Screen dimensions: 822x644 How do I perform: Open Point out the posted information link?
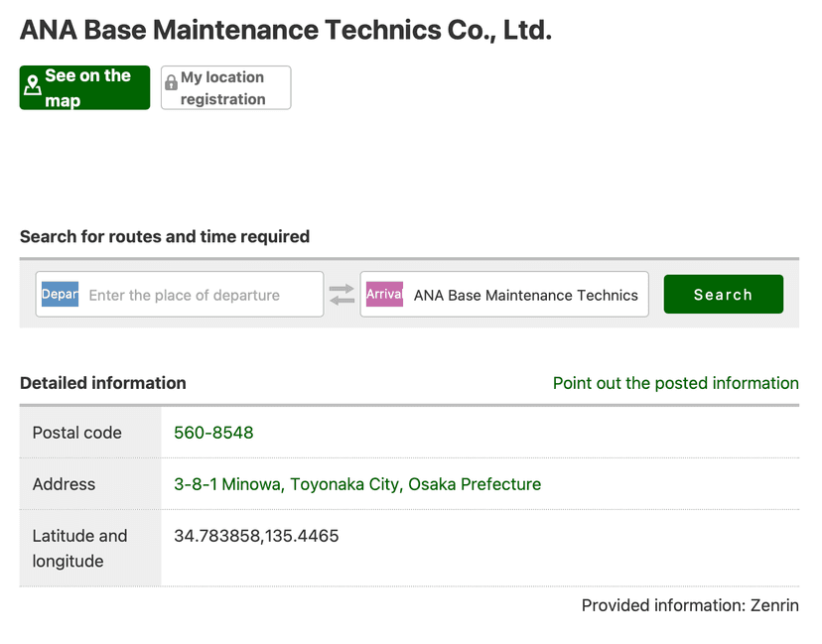click(x=675, y=383)
